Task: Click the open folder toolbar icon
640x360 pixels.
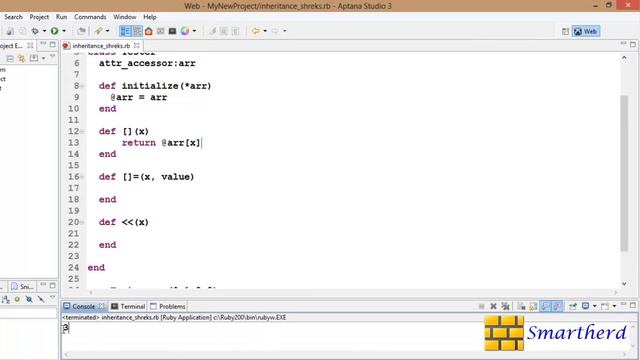Action: [x=82, y=31]
